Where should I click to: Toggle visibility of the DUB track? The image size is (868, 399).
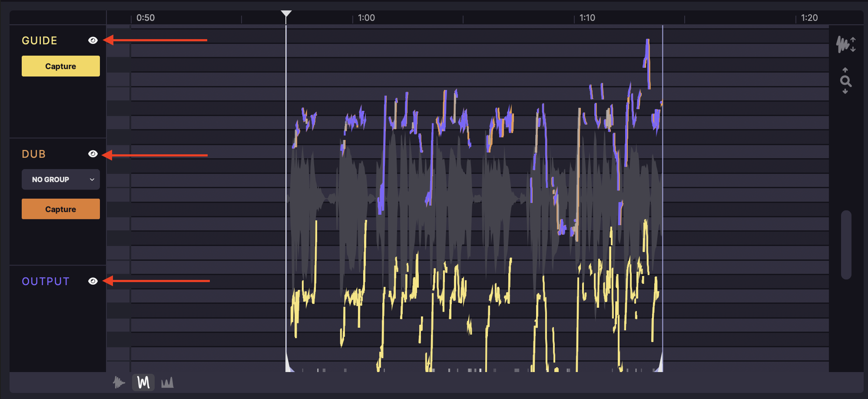click(x=93, y=154)
